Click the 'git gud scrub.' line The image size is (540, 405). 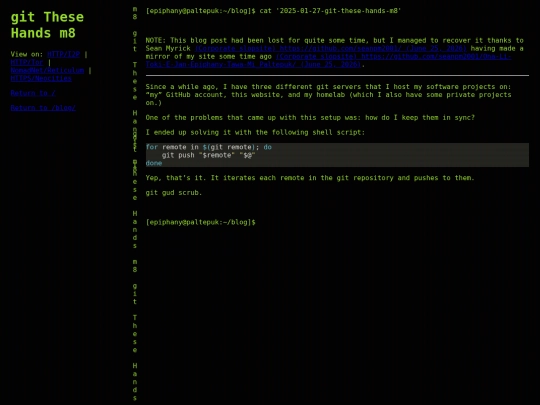point(174,193)
